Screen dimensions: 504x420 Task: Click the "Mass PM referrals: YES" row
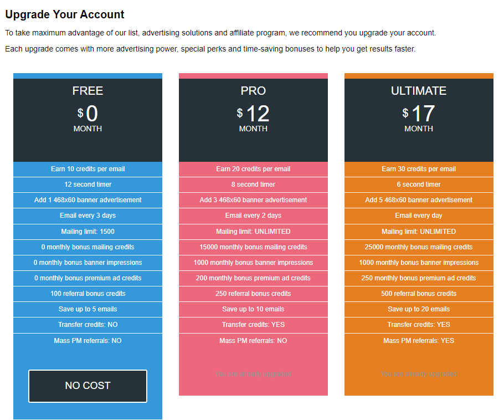[419, 341]
